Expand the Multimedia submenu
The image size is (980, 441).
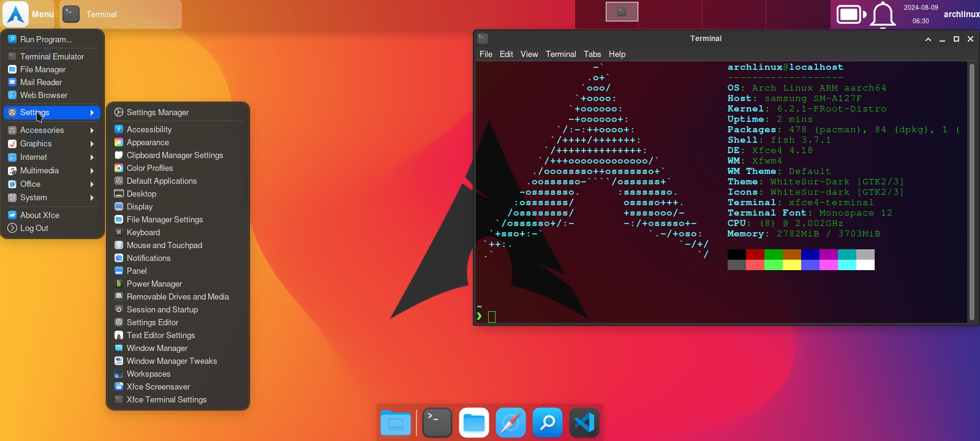click(x=52, y=170)
